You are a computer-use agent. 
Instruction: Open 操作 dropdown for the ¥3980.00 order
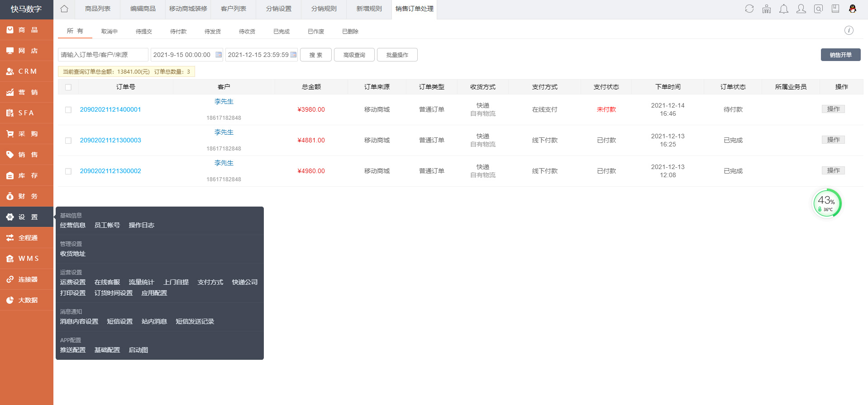[x=833, y=109]
